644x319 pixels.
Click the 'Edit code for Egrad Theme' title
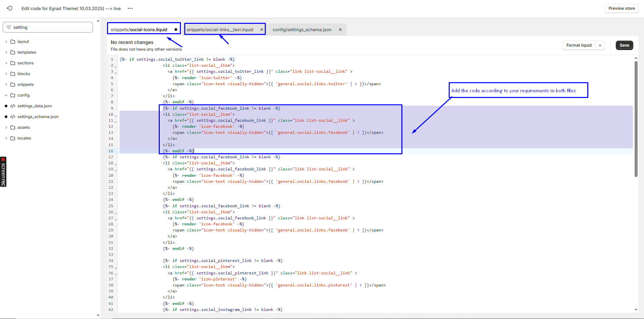coord(71,8)
